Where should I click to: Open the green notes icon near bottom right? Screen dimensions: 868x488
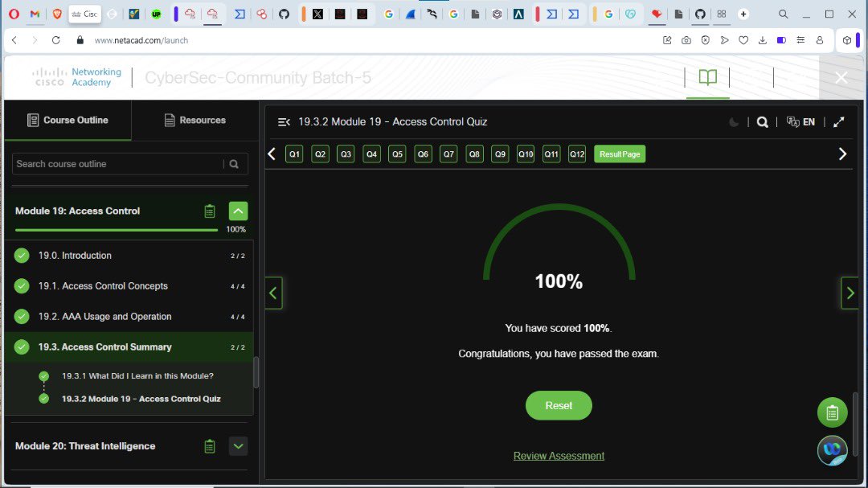(832, 412)
